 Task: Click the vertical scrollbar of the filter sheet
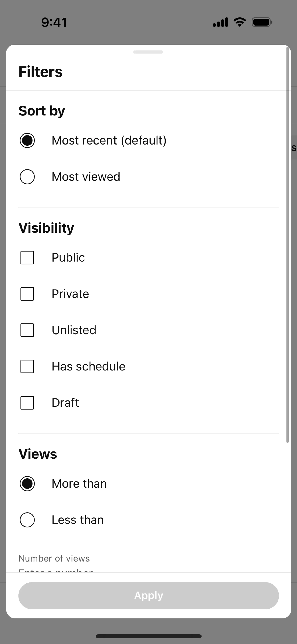point(288,245)
